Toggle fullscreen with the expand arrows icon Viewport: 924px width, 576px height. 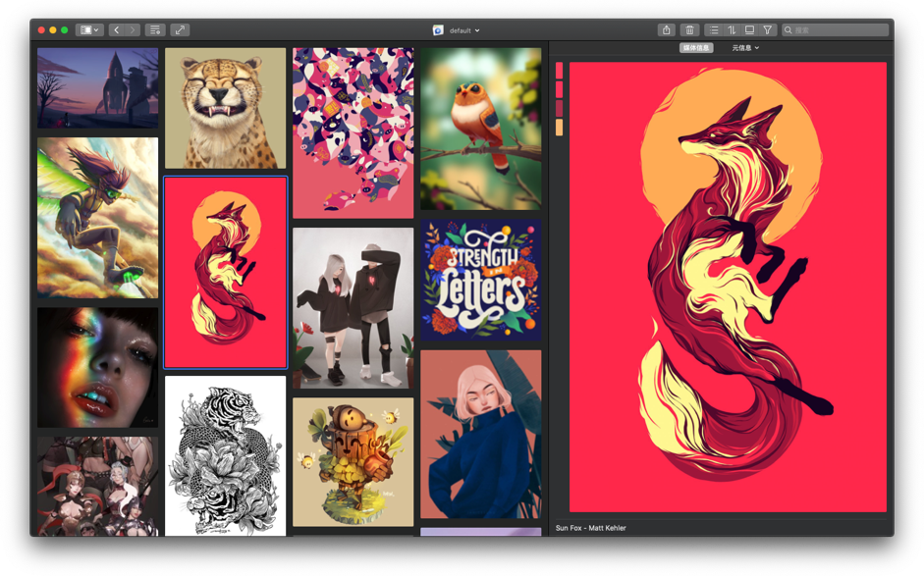[180, 30]
